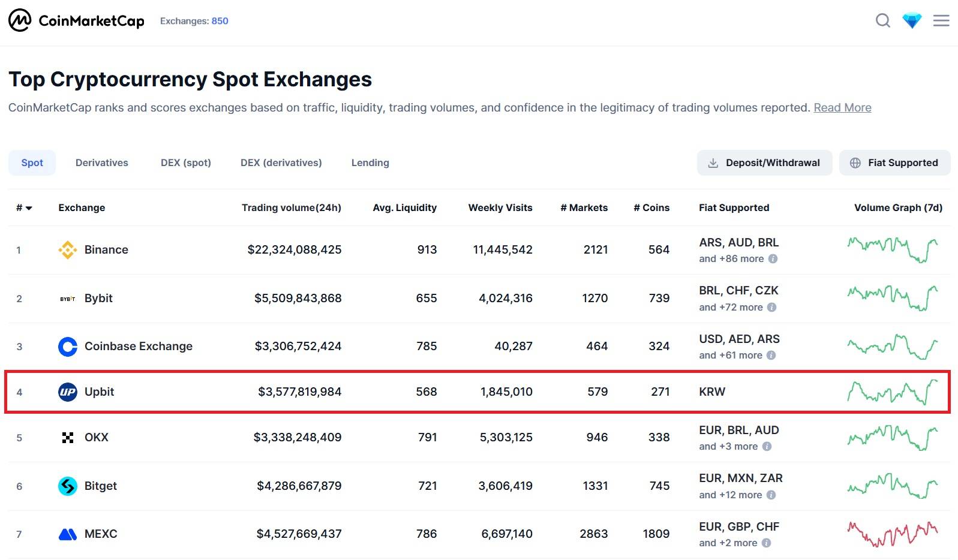Click the Bitget logo icon
958x560 pixels.
(68, 486)
